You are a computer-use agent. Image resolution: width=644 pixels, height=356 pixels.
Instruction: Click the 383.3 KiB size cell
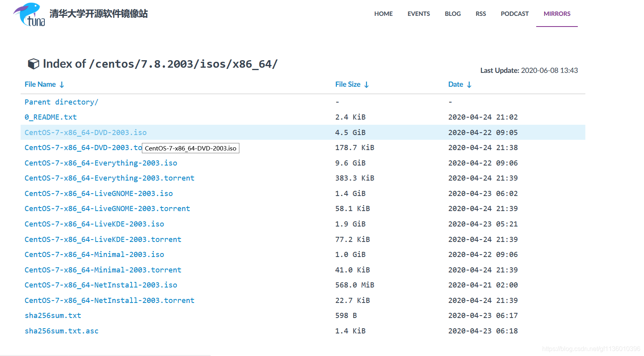[355, 178]
